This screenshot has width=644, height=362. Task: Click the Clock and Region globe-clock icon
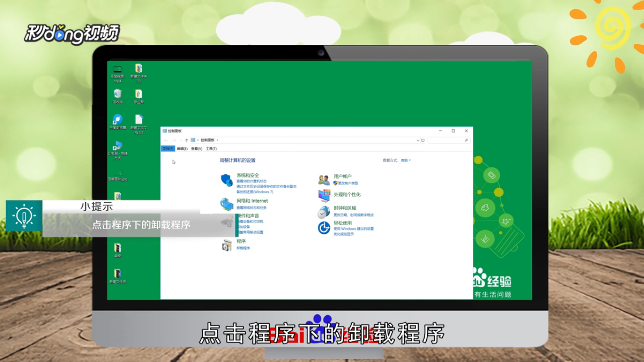tap(324, 212)
